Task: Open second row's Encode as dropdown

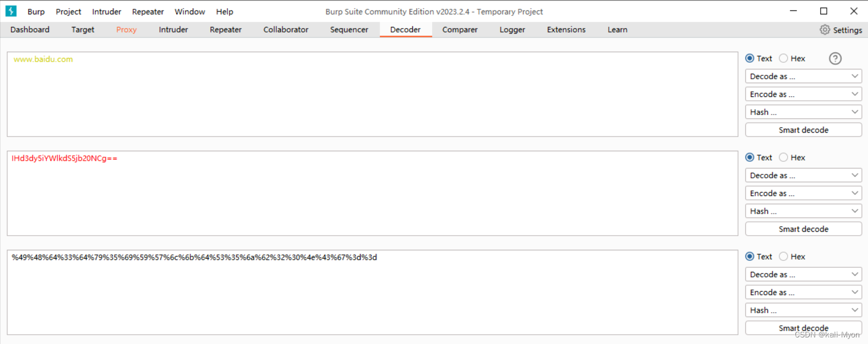Action: (803, 193)
